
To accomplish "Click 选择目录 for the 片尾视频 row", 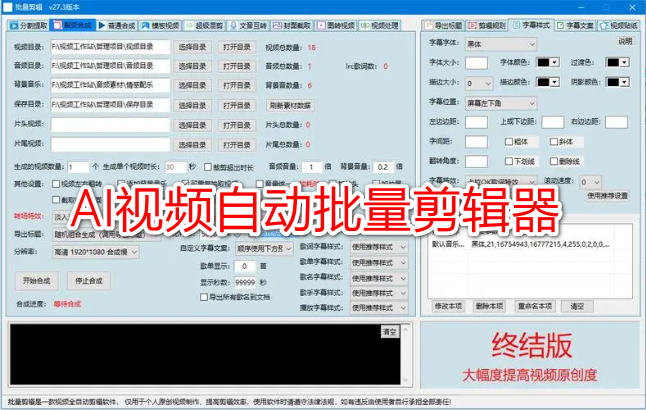I will (192, 145).
